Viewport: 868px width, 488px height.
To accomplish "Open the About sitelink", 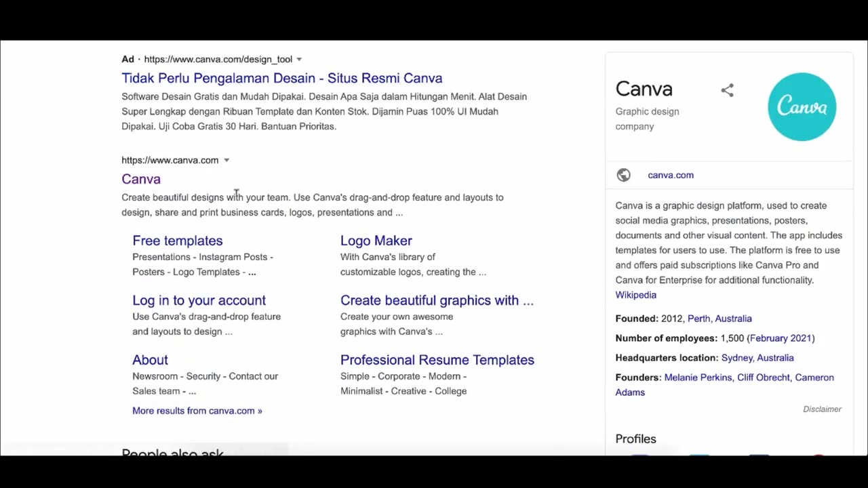I will [x=150, y=360].
